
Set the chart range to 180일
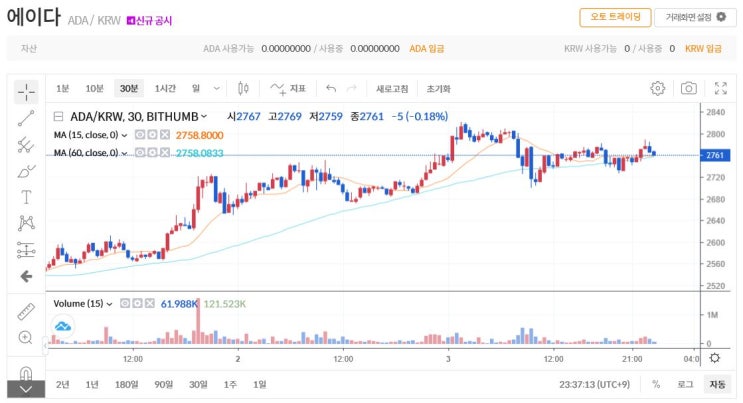127,385
